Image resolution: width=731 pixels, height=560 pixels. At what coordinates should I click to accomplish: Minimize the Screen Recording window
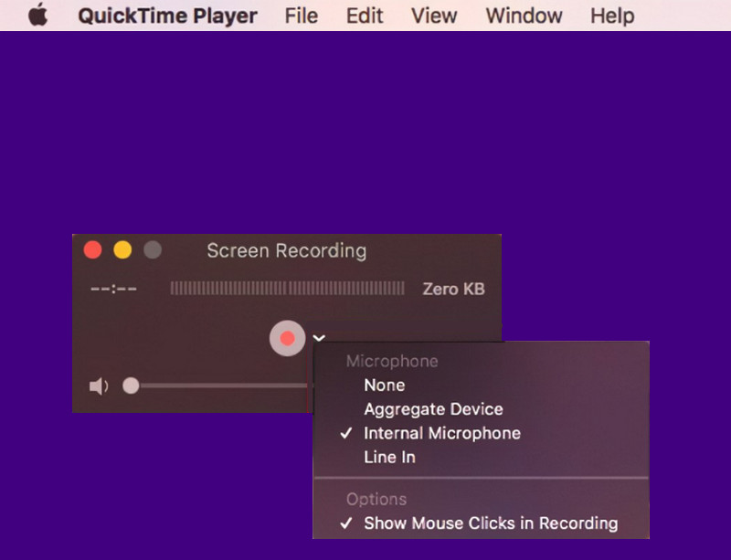tap(122, 250)
